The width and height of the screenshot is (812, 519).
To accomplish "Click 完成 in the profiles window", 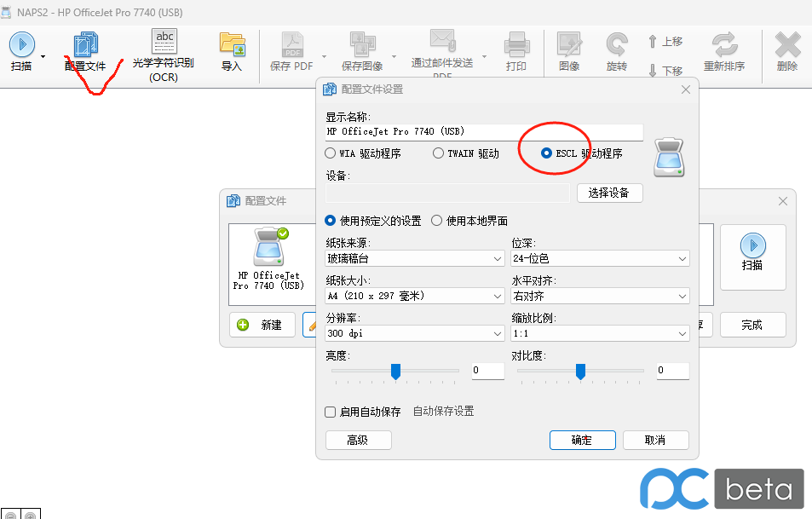I will (x=753, y=325).
